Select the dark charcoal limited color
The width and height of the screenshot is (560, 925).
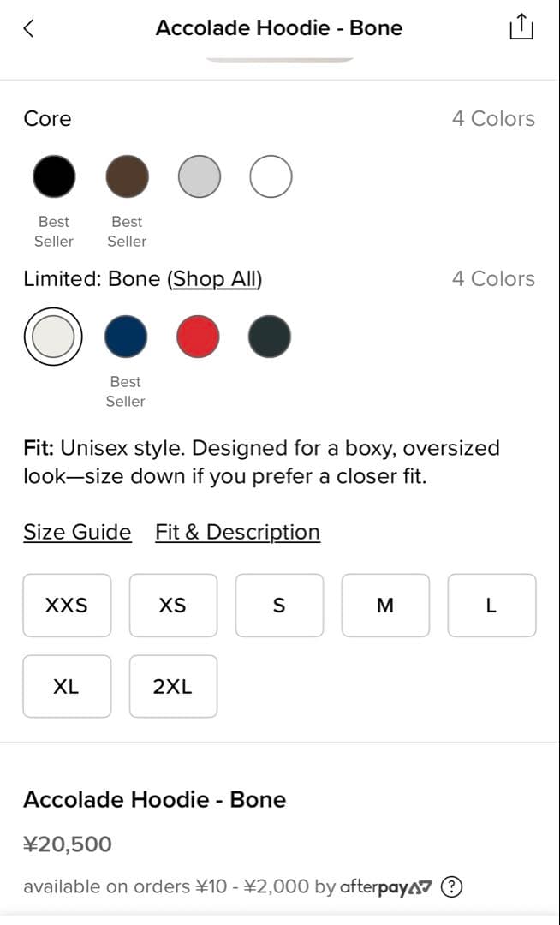[x=270, y=337]
